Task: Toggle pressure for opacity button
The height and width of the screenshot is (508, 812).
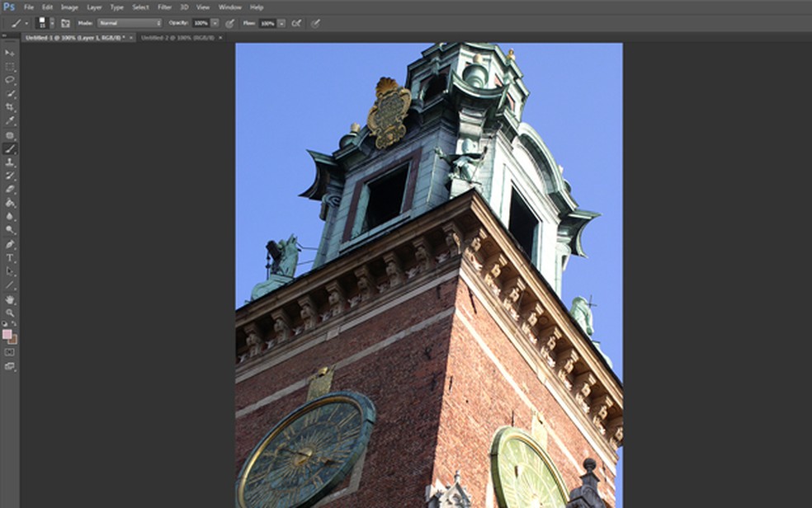Action: tap(229, 23)
